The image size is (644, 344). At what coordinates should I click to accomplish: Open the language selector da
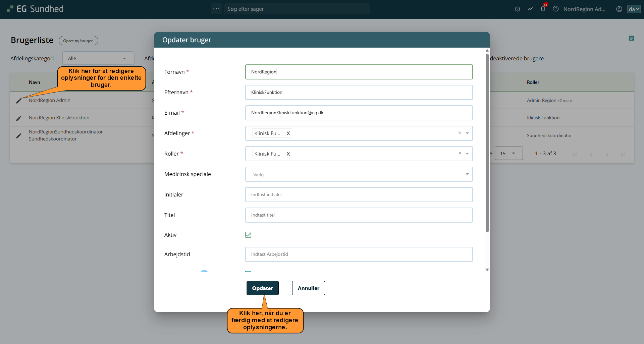634,9
